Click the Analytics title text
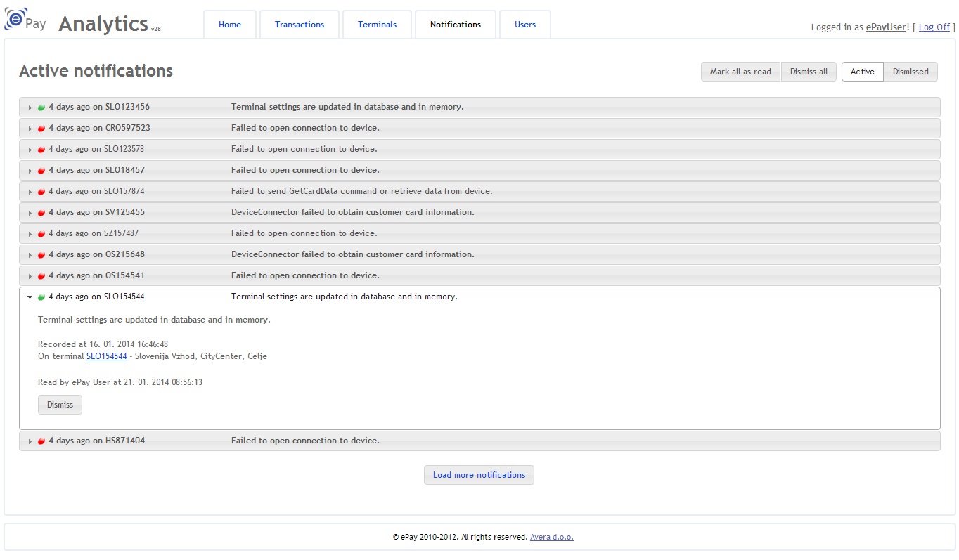 pyautogui.click(x=103, y=24)
